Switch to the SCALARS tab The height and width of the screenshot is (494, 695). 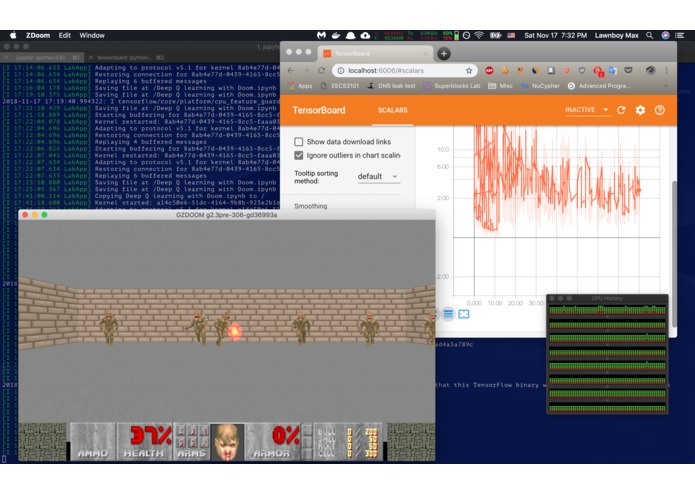pyautogui.click(x=392, y=110)
